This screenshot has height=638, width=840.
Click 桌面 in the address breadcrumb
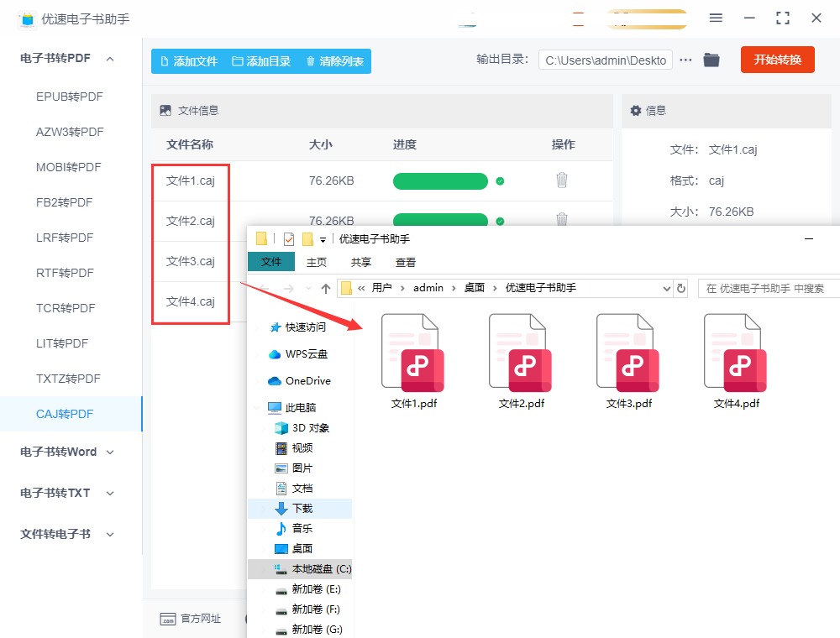(x=474, y=288)
